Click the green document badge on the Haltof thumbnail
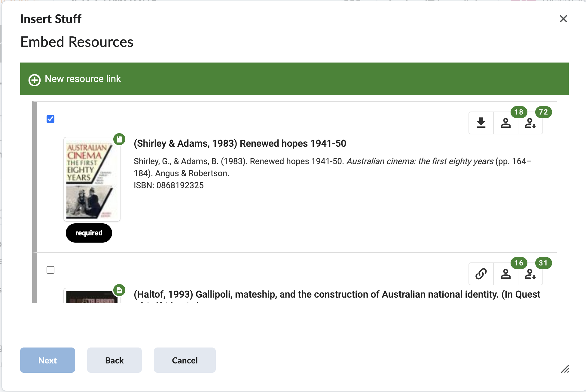 119,290
